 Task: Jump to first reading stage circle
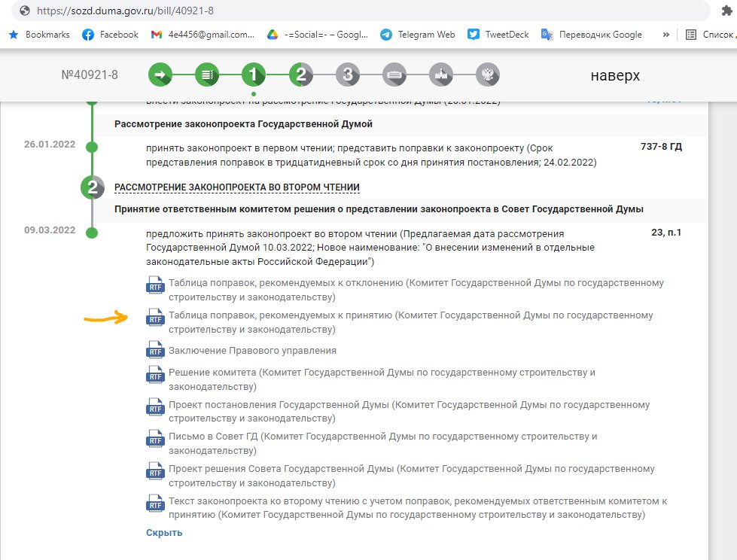pos(254,75)
